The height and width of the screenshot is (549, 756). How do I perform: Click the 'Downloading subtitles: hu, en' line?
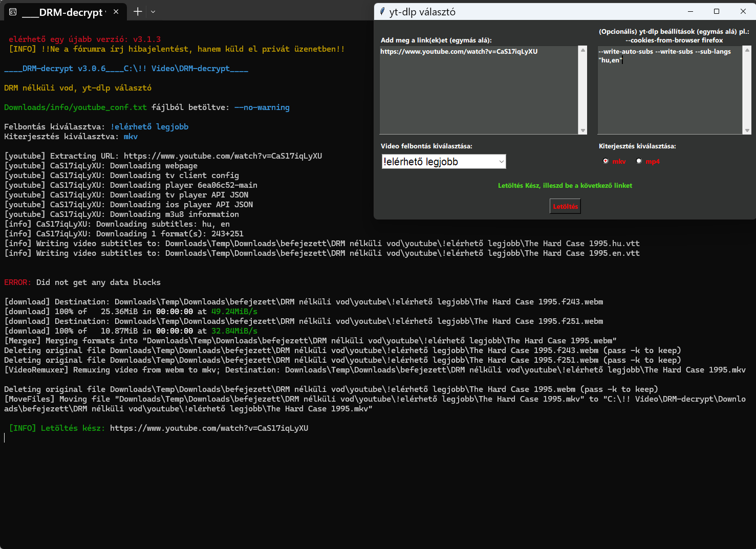click(x=117, y=224)
